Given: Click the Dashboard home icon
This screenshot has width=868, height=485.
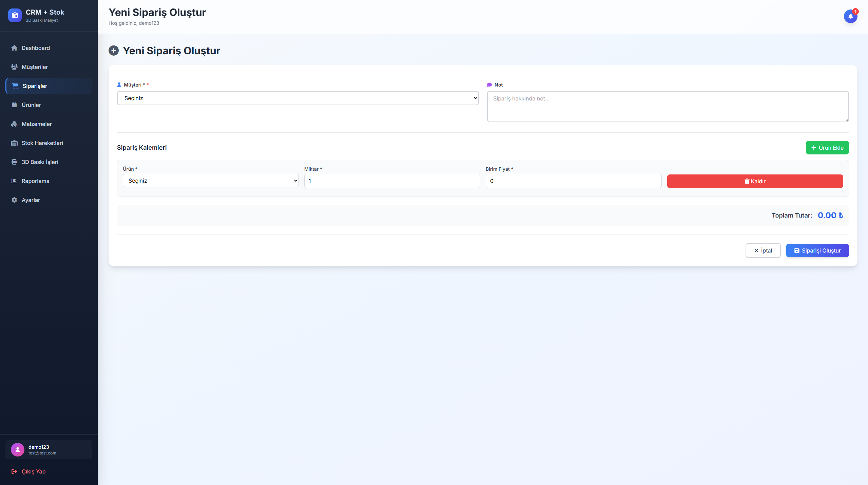Looking at the screenshot, I should (14, 48).
